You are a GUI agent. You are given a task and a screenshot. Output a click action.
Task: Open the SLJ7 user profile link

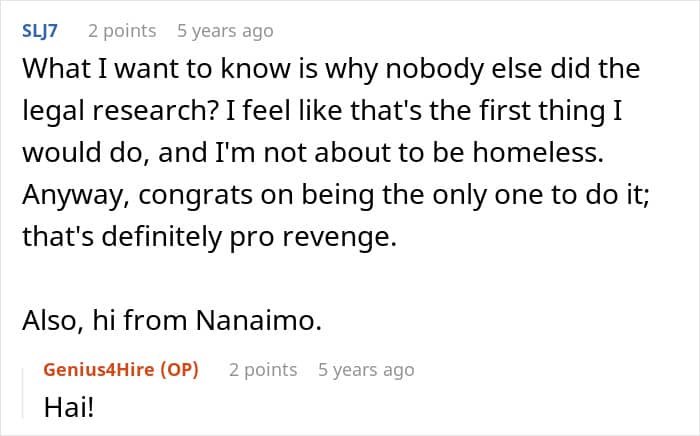[40, 31]
